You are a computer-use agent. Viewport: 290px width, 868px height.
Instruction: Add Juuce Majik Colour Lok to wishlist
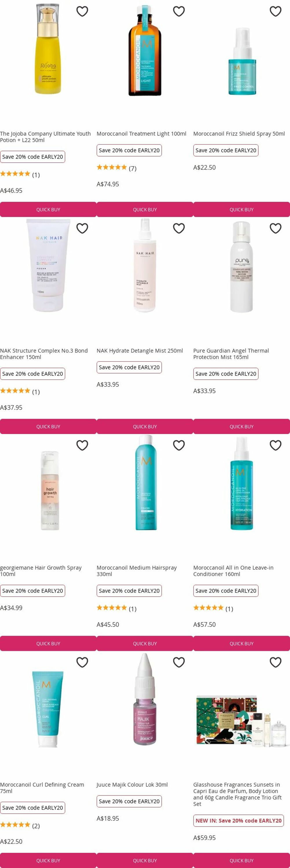pyautogui.click(x=179, y=663)
